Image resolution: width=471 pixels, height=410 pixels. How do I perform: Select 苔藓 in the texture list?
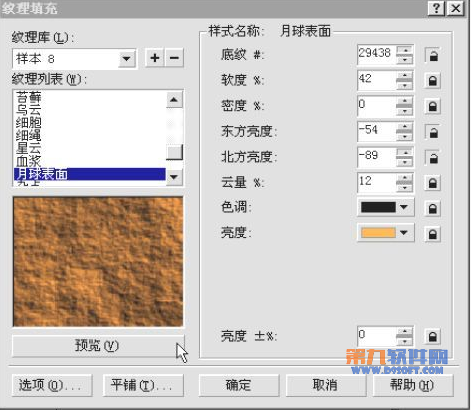click(90, 97)
